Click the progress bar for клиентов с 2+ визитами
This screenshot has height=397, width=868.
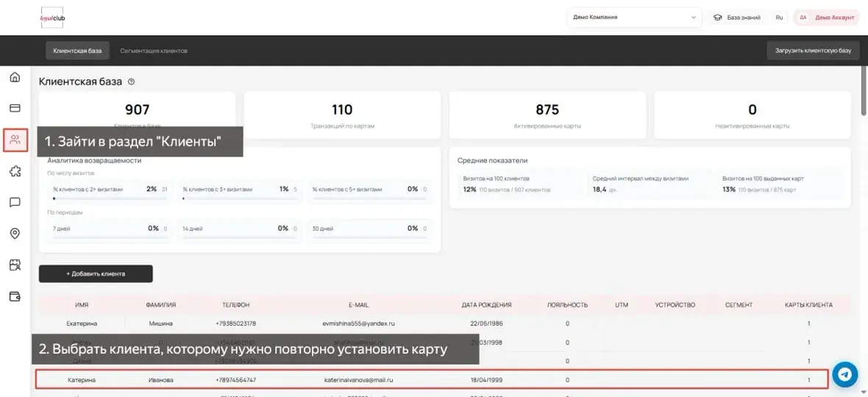tap(110, 198)
